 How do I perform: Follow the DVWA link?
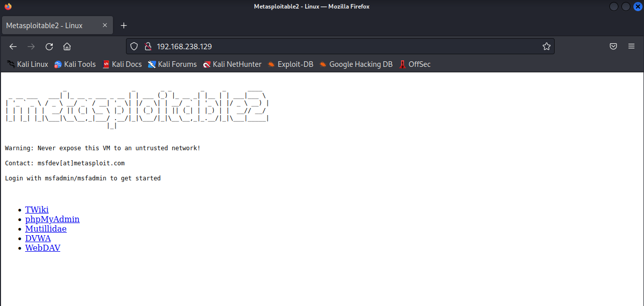pos(38,239)
